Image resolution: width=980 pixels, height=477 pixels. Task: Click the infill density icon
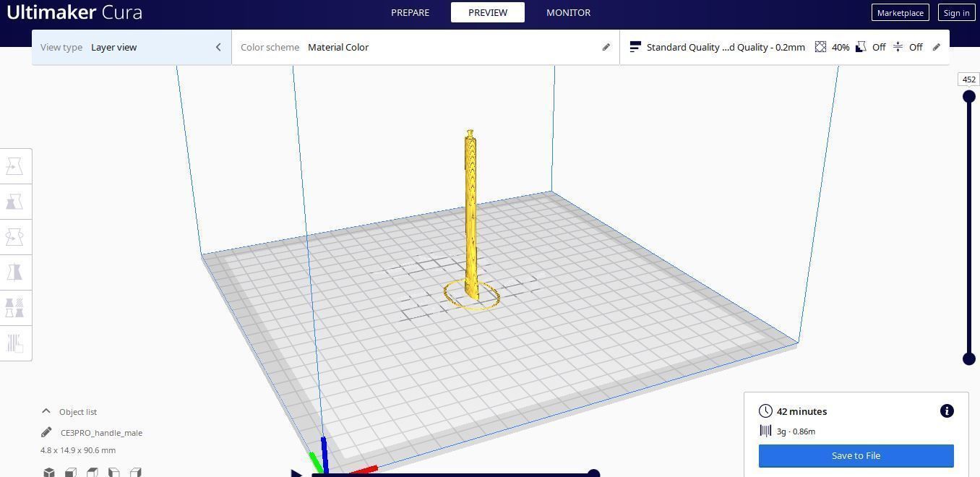[820, 47]
